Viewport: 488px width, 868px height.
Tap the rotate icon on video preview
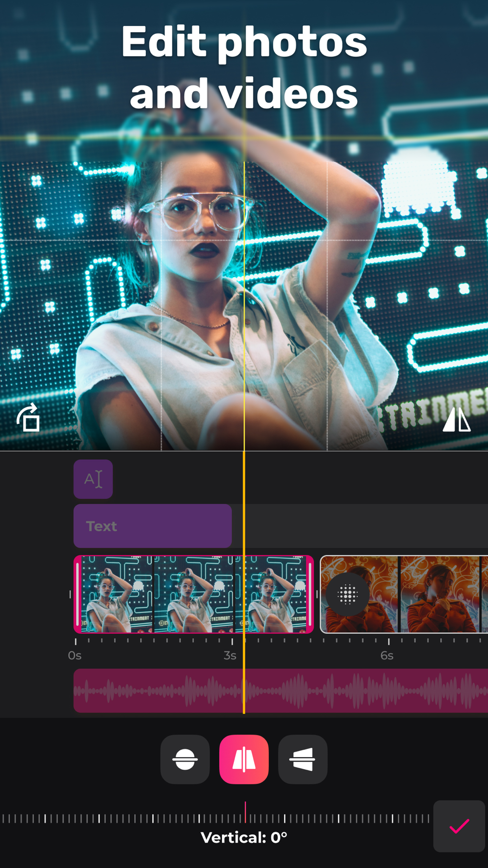tap(28, 417)
